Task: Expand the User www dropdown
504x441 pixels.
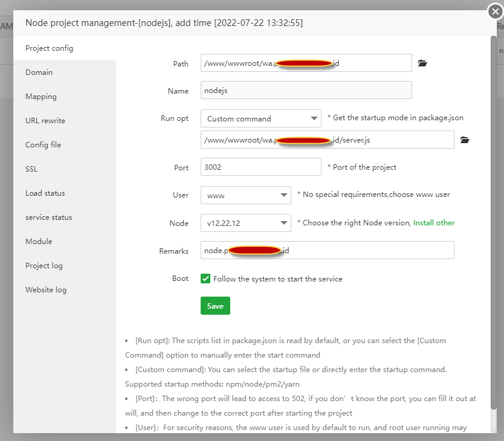Action: coord(245,195)
